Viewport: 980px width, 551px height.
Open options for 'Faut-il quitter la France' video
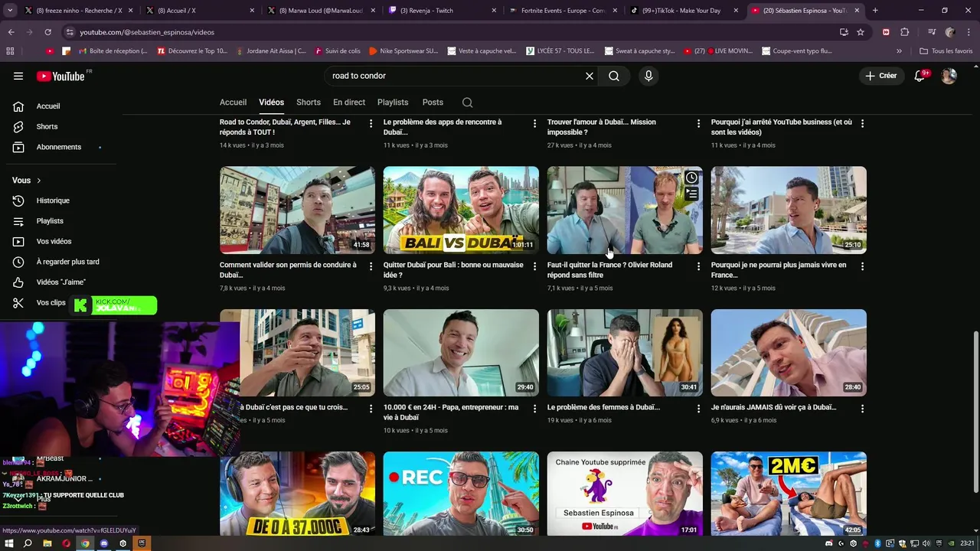[x=698, y=266]
